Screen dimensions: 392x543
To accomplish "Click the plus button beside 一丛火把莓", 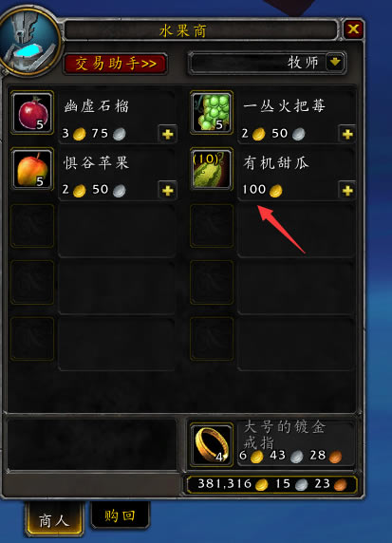I will click(x=347, y=134).
